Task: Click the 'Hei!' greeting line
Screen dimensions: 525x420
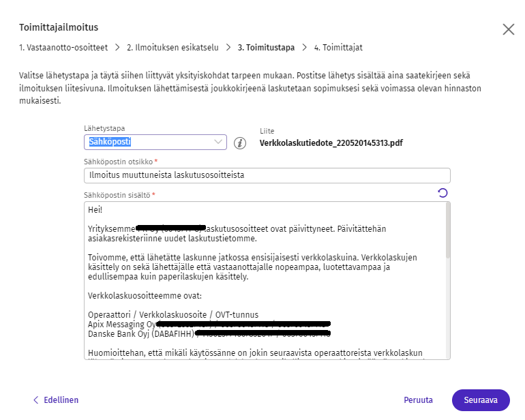Action: [x=95, y=210]
